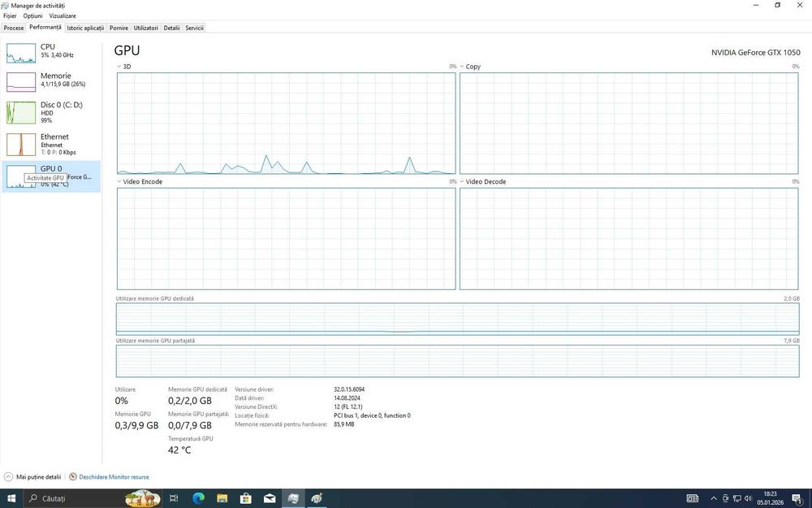Screen dimensions: 812x508
Task: Click the dedicated GPU memory usage graph
Action: click(x=458, y=319)
